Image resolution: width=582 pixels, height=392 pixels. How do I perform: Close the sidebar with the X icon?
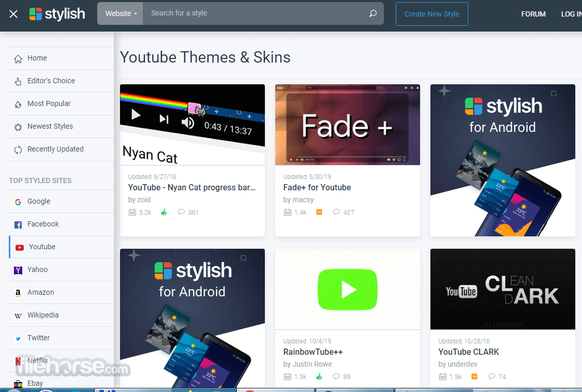click(x=13, y=14)
